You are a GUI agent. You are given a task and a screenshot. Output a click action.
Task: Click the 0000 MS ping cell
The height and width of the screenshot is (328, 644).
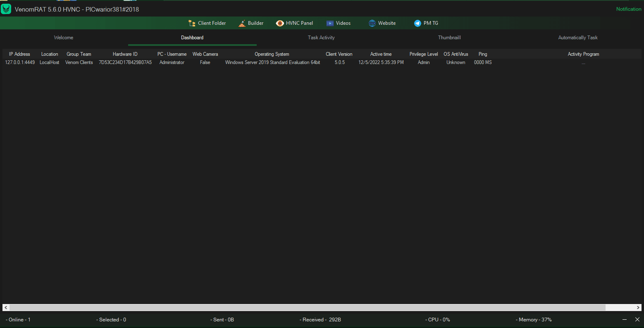(x=483, y=62)
